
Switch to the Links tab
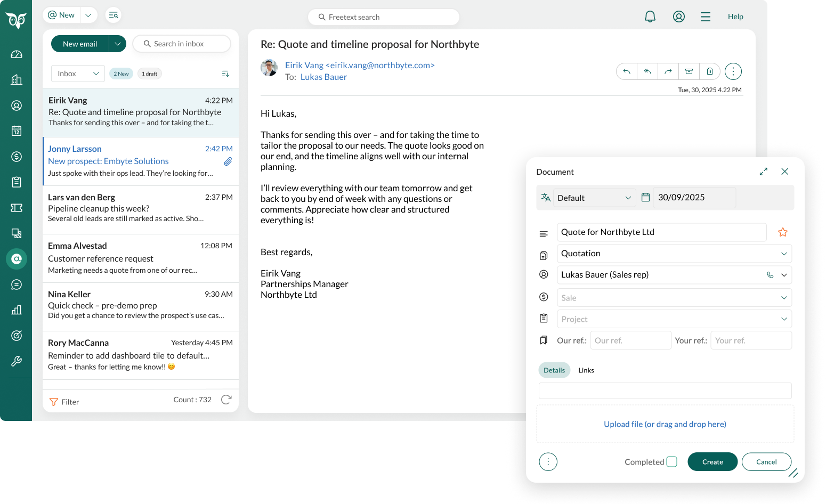(x=586, y=370)
